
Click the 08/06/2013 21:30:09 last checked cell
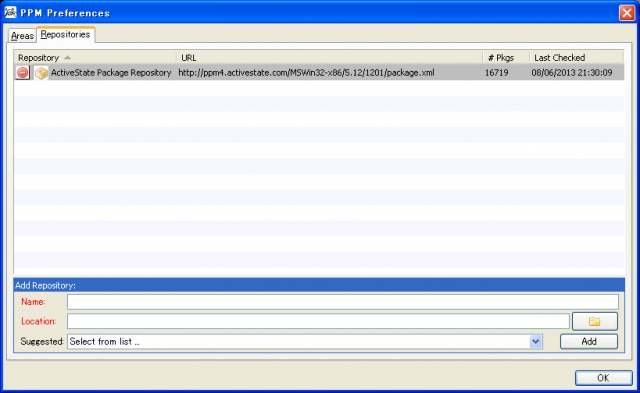[571, 73]
